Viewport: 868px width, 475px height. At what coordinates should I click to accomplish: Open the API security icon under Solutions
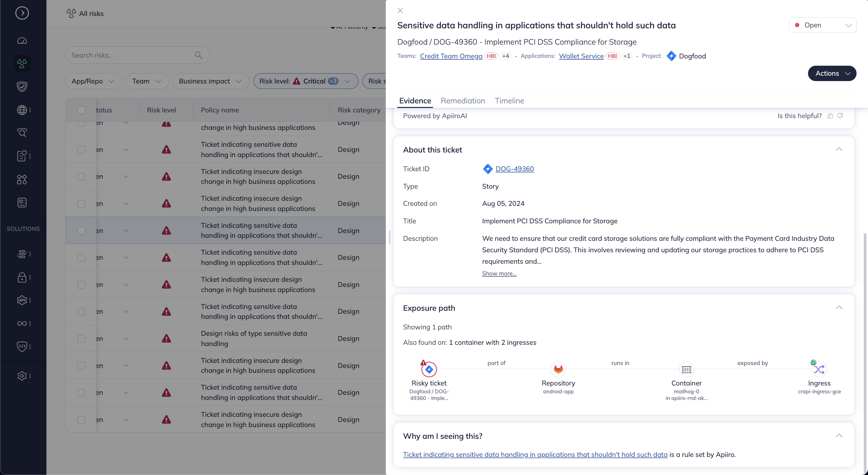tap(22, 300)
